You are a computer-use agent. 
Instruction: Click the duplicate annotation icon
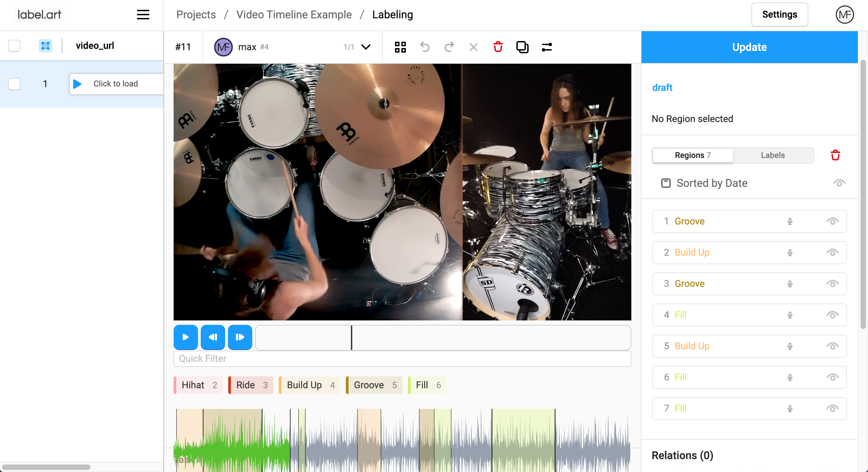coord(522,47)
